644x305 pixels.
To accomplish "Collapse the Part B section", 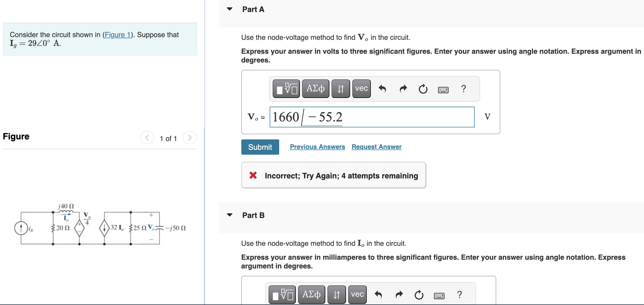I will click(x=230, y=215).
